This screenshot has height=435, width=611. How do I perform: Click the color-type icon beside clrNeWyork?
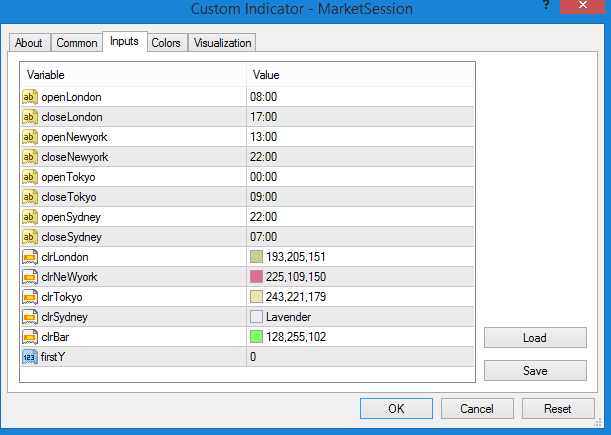30,277
